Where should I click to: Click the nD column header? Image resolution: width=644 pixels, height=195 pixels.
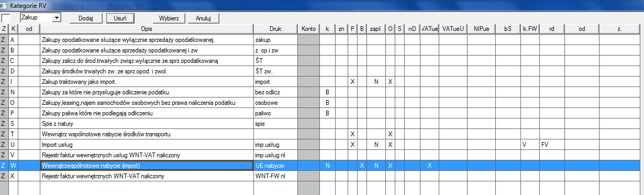(x=412, y=29)
